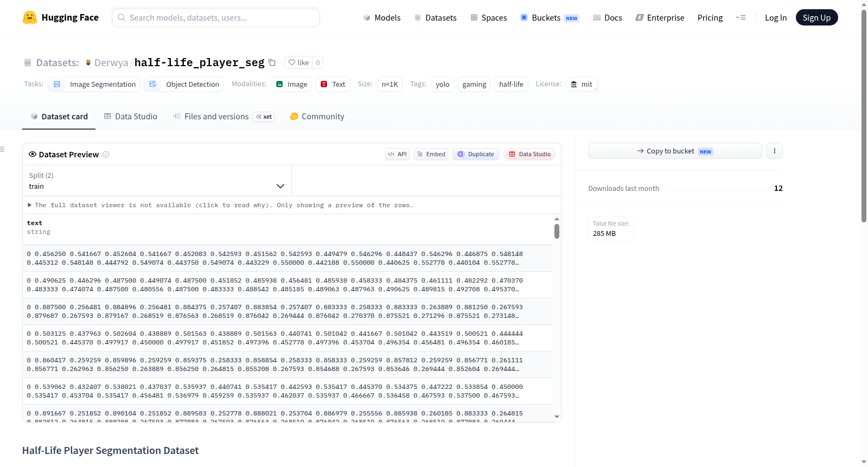868x467 pixels.
Task: Open the Pricing page link
Action: 710,17
